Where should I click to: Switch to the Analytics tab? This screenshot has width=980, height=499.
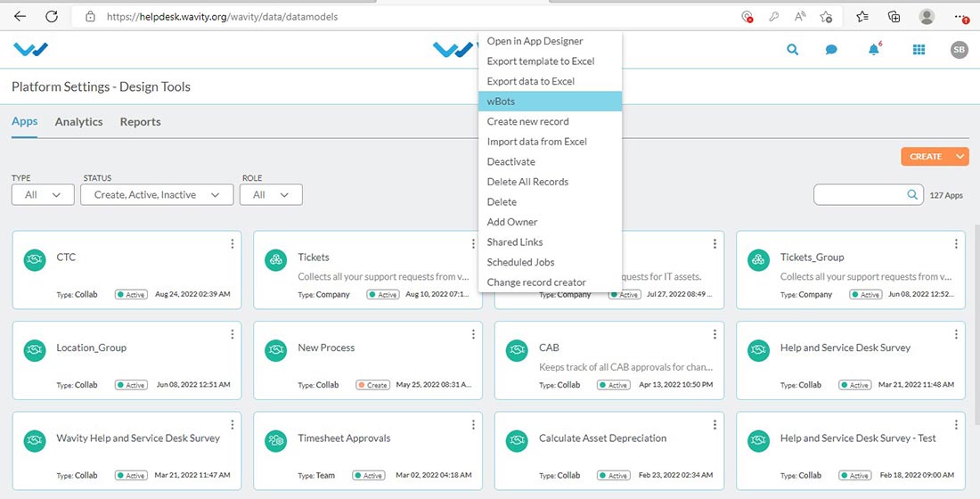(78, 122)
